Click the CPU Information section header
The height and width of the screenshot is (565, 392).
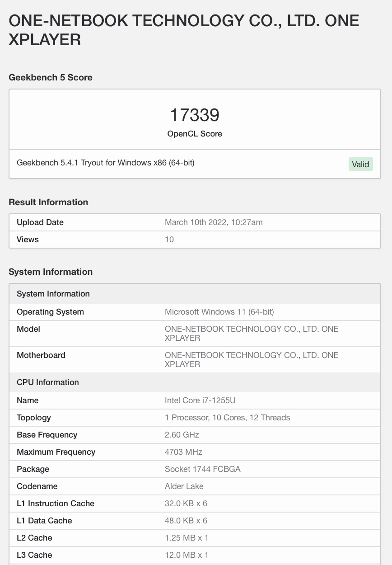click(x=48, y=382)
